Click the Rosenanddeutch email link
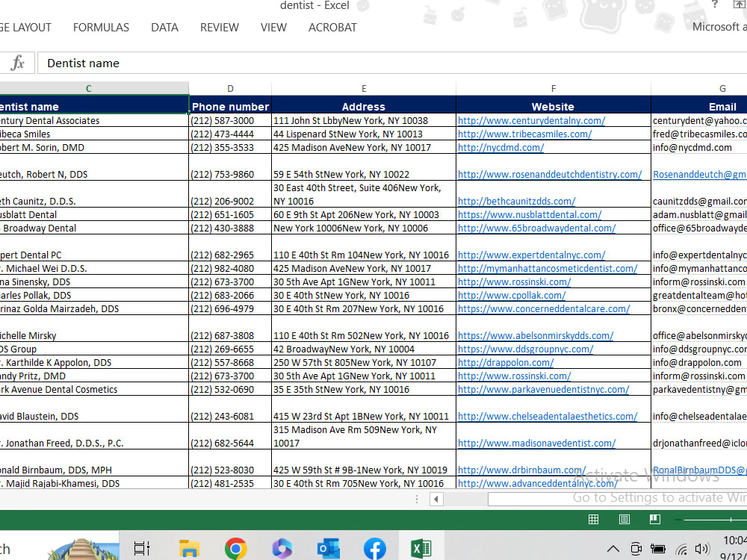Viewport: 747px width, 560px height. click(x=700, y=174)
